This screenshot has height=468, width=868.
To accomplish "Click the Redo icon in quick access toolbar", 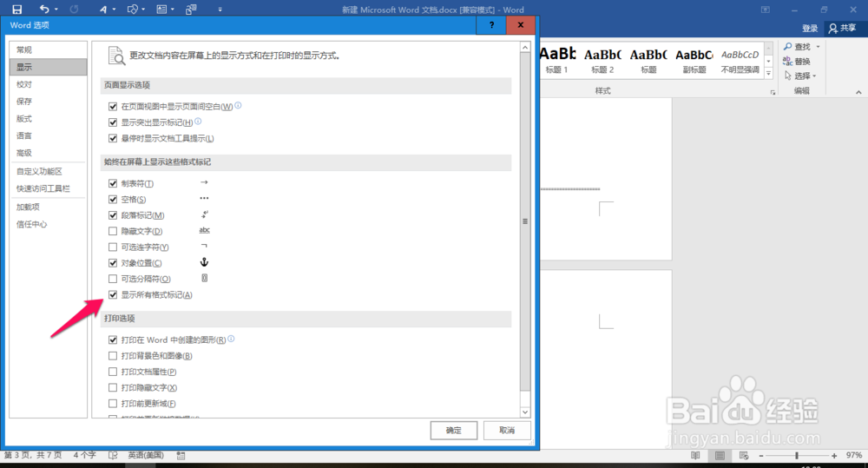I will tap(74, 9).
